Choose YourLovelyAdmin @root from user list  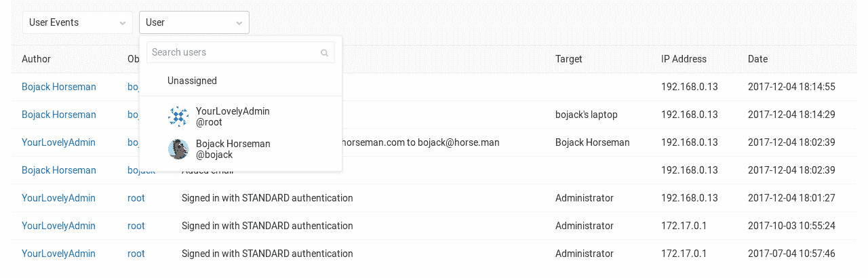(233, 117)
